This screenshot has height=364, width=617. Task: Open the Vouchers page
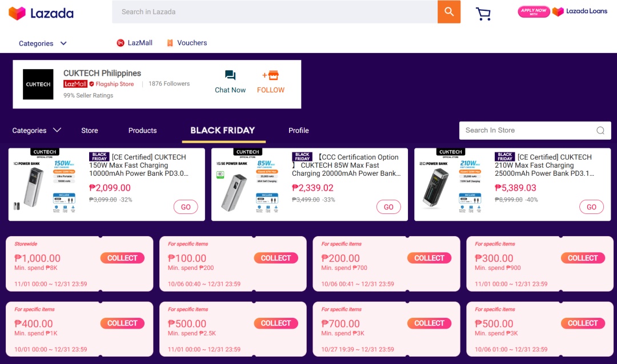coord(186,43)
